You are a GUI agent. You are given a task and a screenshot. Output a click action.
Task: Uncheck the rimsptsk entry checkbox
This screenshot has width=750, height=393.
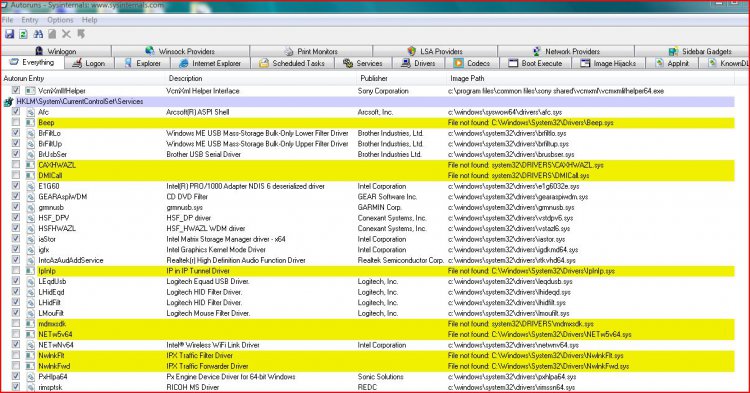tap(16, 386)
